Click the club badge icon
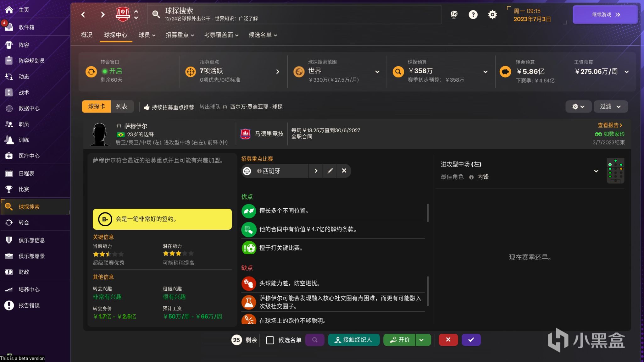 tap(123, 14)
